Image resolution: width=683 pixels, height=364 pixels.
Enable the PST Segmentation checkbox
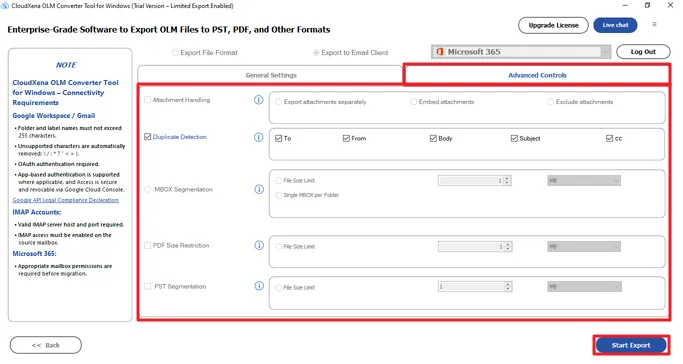click(x=148, y=286)
